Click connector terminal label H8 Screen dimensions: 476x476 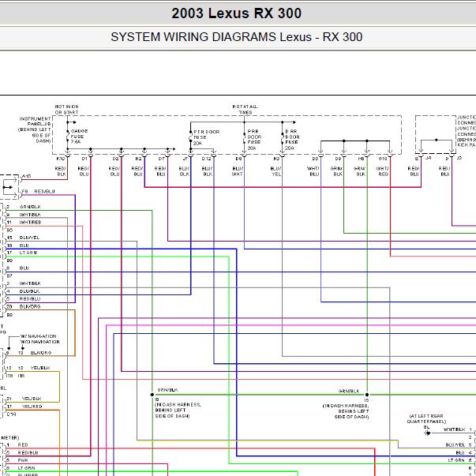coord(361,159)
